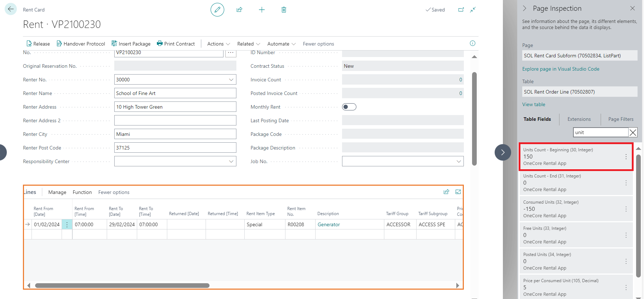The width and height of the screenshot is (644, 299).
Task: Open the rent card in new window
Action: point(461,10)
